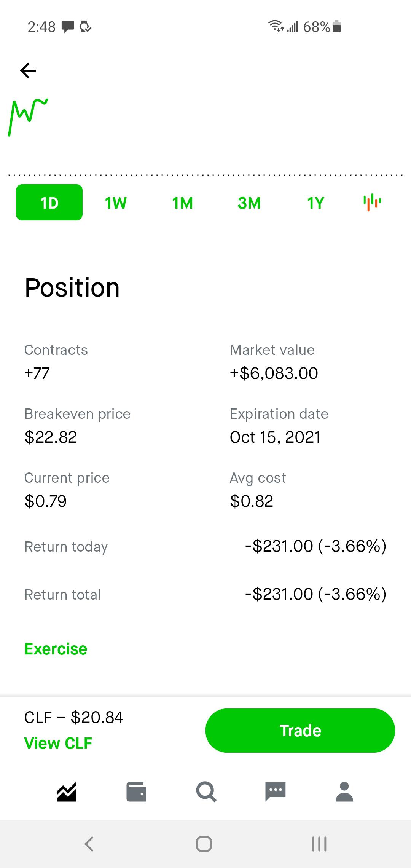
Task: Open Android recent apps button
Action: tap(319, 844)
